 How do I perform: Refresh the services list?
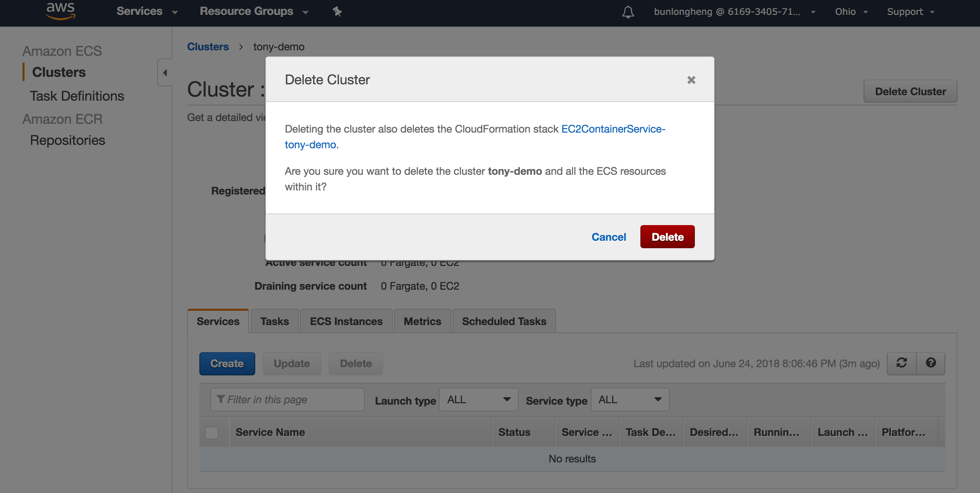click(x=902, y=363)
